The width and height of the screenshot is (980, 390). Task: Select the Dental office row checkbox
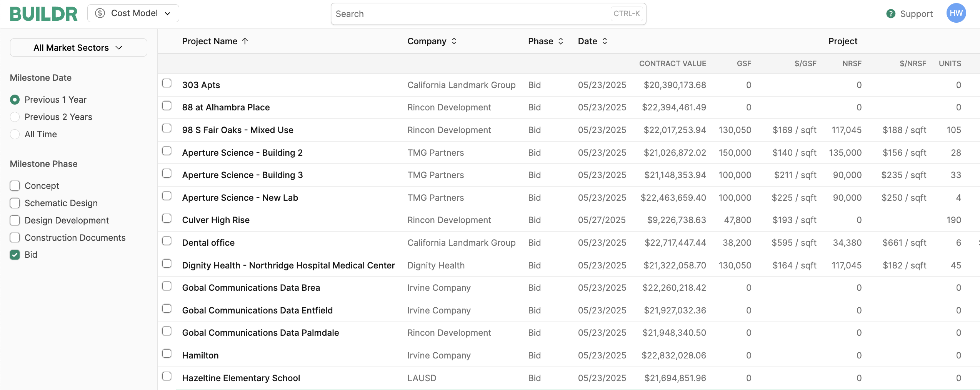[167, 241]
